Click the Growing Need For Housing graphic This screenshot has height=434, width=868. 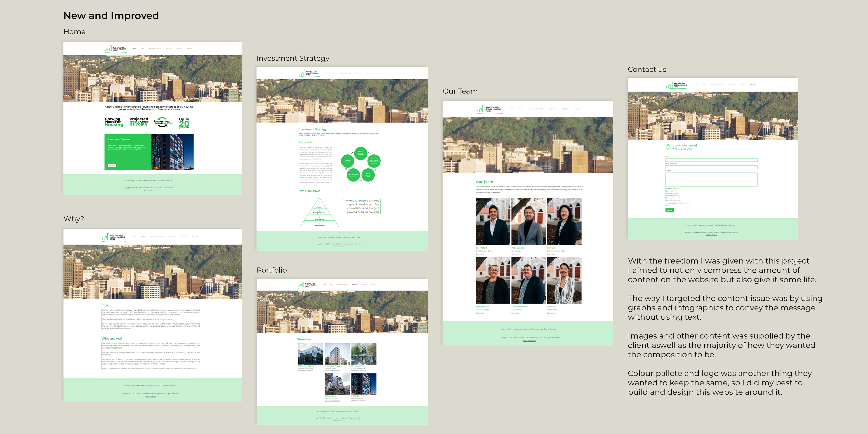coord(114,122)
